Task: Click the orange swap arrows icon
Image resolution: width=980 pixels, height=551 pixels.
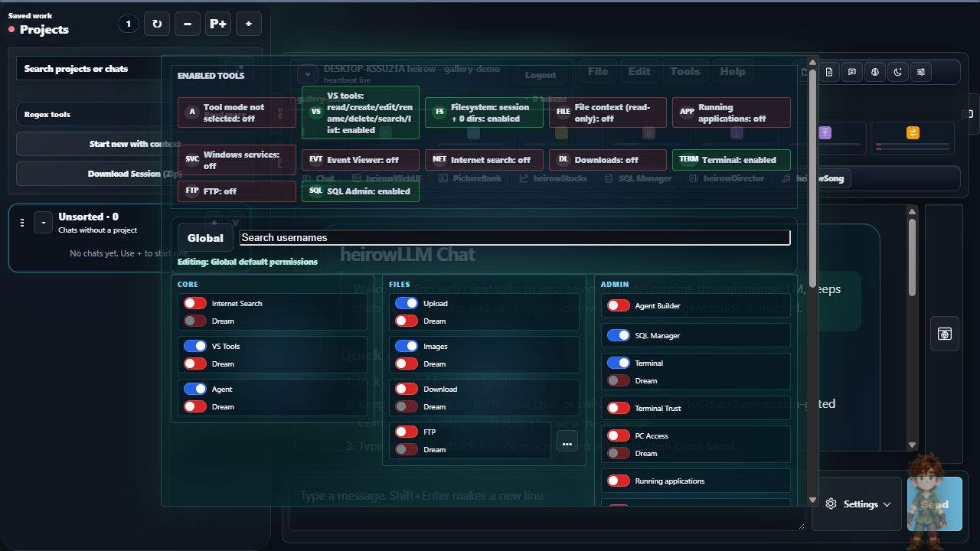Action: (x=913, y=132)
